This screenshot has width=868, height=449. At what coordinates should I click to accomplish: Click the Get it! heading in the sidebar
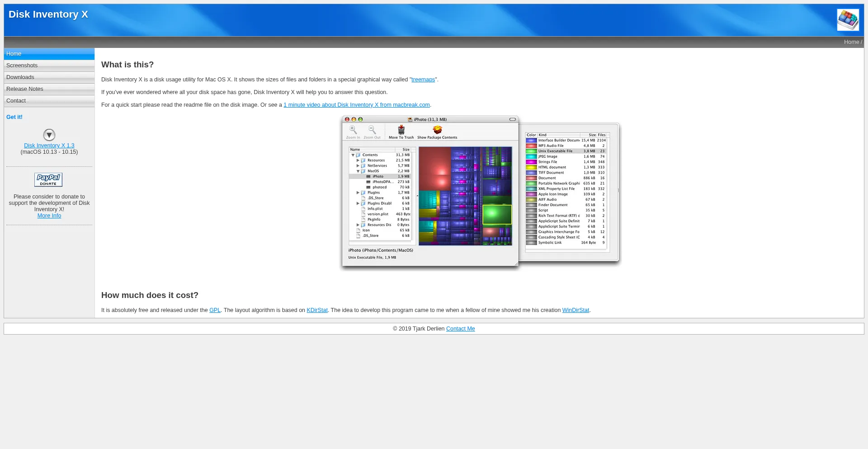[14, 117]
